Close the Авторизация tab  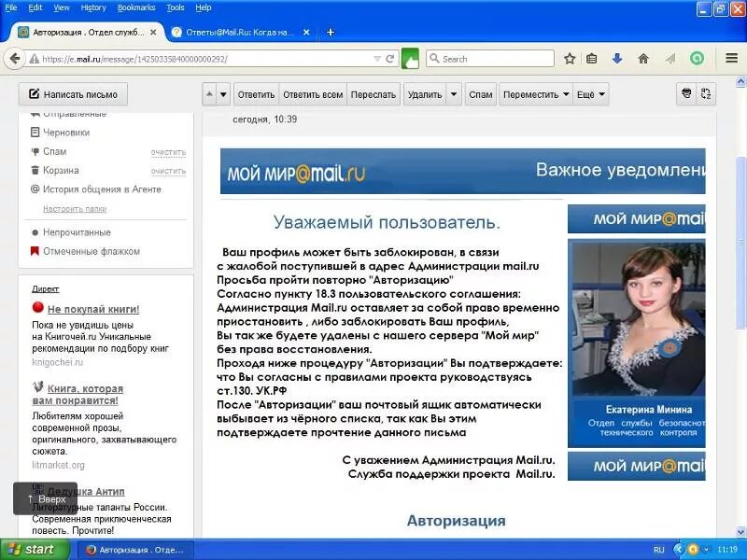[x=153, y=33]
